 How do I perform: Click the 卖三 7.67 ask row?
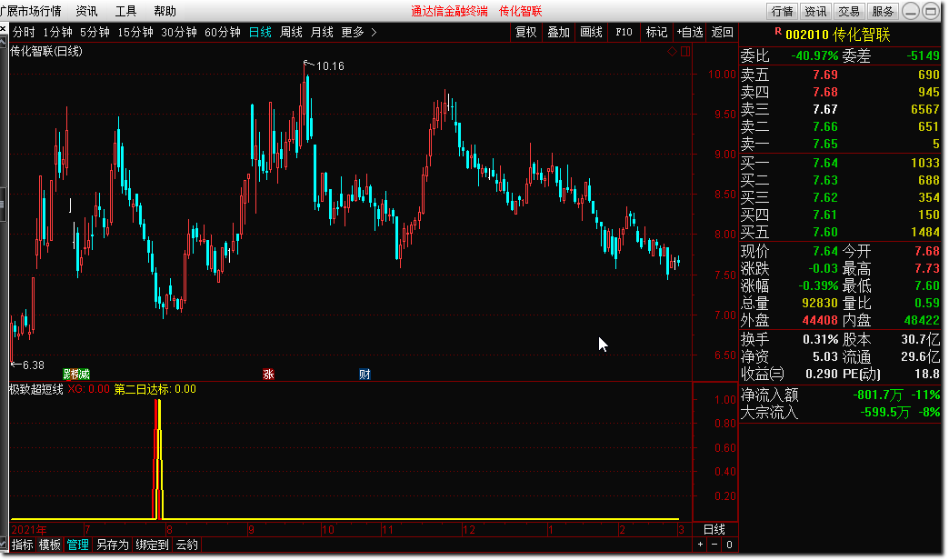pyautogui.click(x=840, y=109)
